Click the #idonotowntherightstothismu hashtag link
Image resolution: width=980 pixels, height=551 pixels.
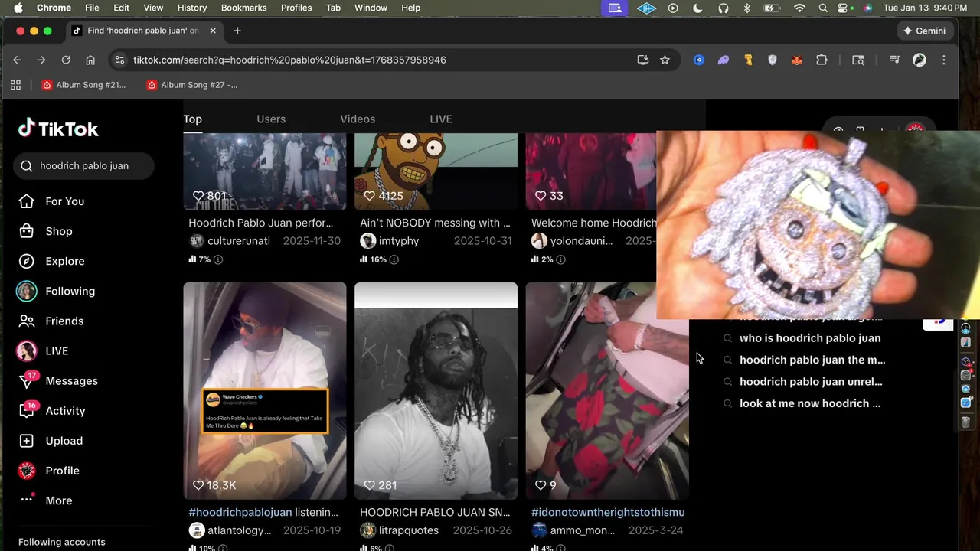(x=608, y=512)
